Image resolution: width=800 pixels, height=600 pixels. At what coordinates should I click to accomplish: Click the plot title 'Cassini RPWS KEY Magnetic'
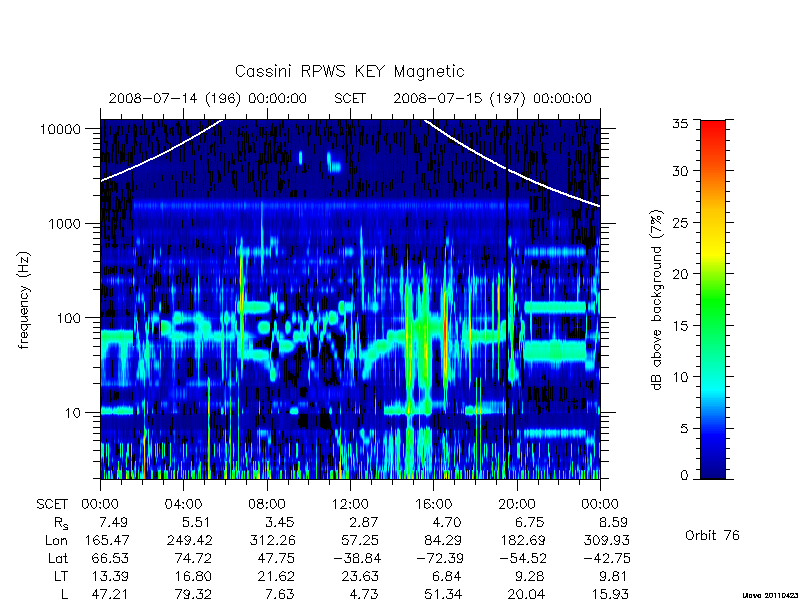[x=349, y=71]
